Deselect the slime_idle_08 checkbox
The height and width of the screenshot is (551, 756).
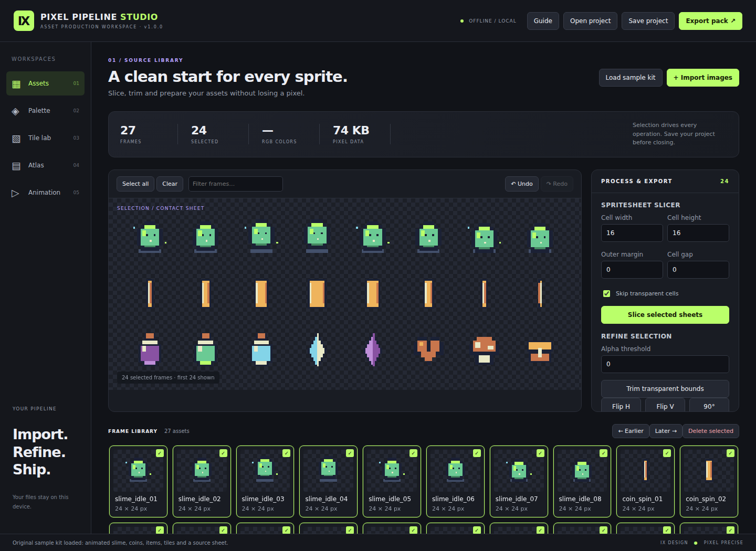(603, 453)
